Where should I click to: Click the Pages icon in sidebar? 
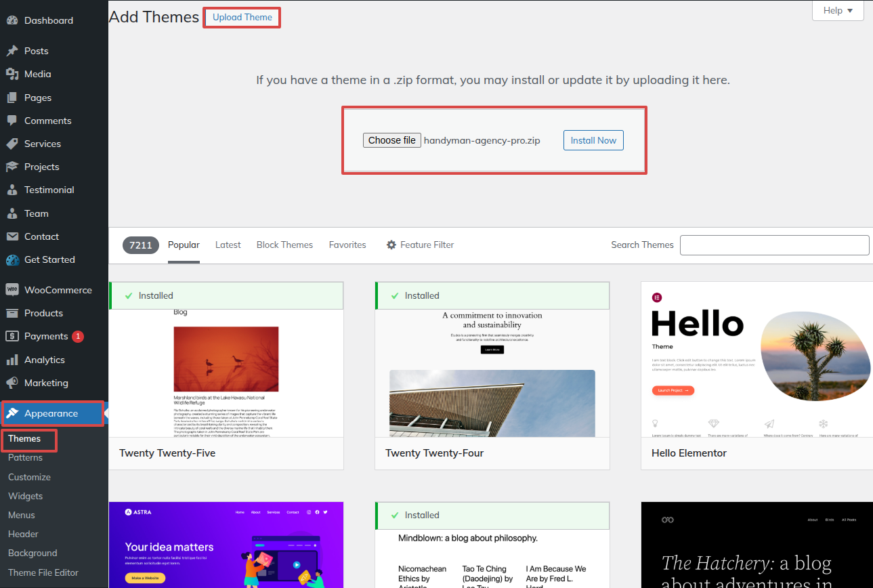(12, 98)
